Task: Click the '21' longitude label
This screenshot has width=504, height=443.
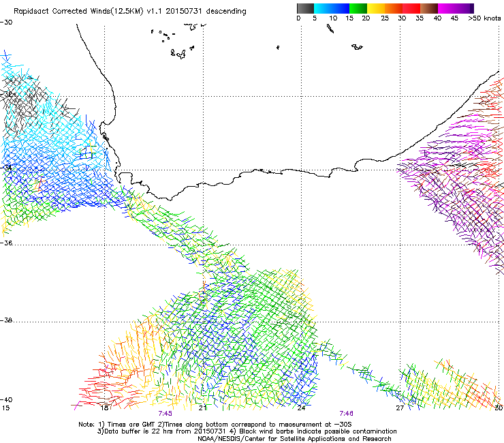Action: click(202, 408)
